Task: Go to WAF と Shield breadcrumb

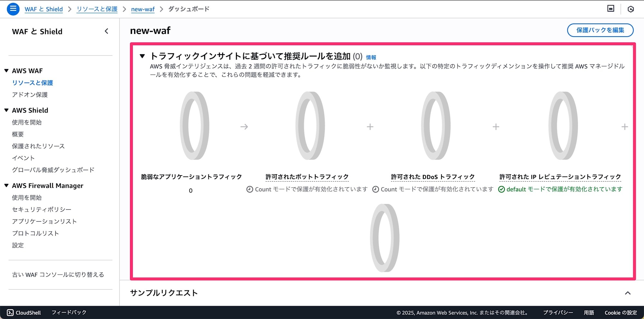Action: coord(44,9)
